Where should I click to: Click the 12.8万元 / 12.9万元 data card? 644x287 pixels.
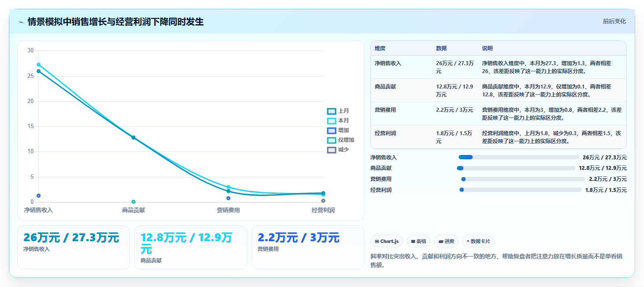pos(191,247)
